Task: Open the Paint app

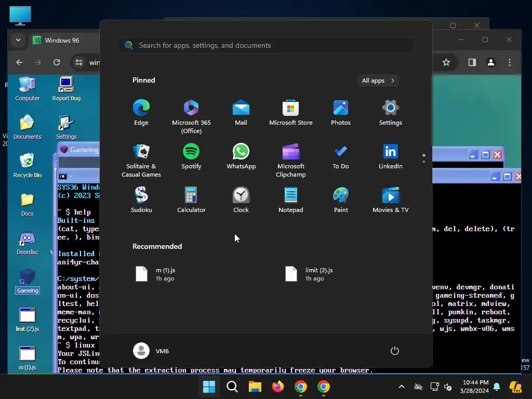Action: pos(341,200)
